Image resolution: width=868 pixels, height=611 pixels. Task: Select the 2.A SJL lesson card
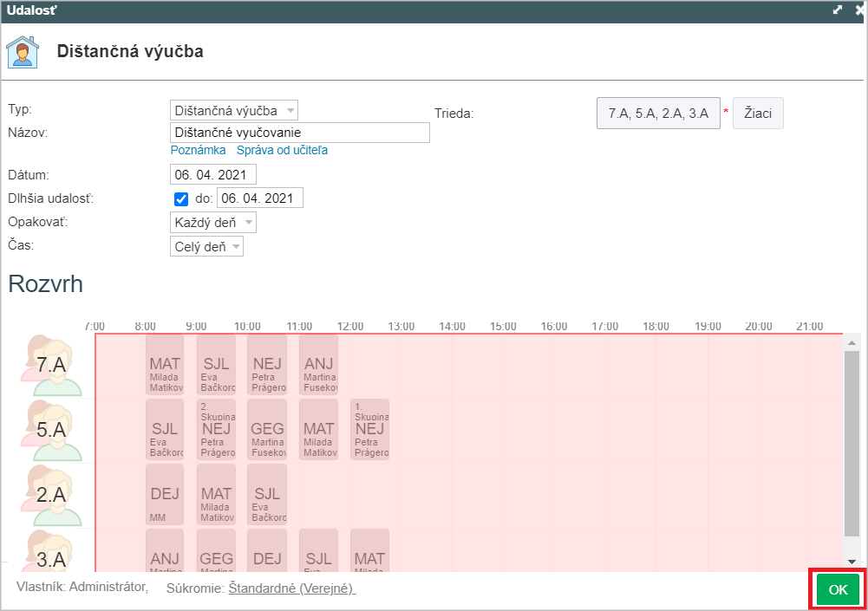(x=267, y=494)
